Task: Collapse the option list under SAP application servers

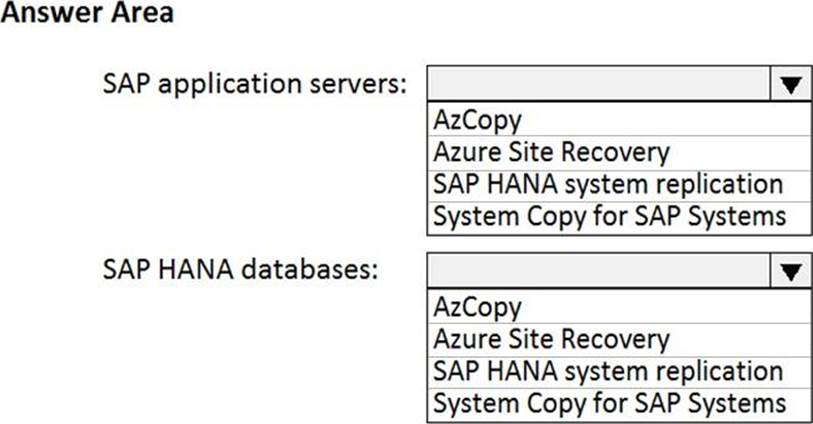Action: pos(790,85)
